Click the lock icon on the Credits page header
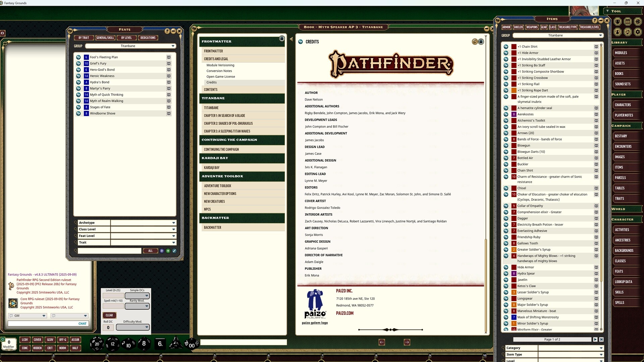 [x=481, y=42]
